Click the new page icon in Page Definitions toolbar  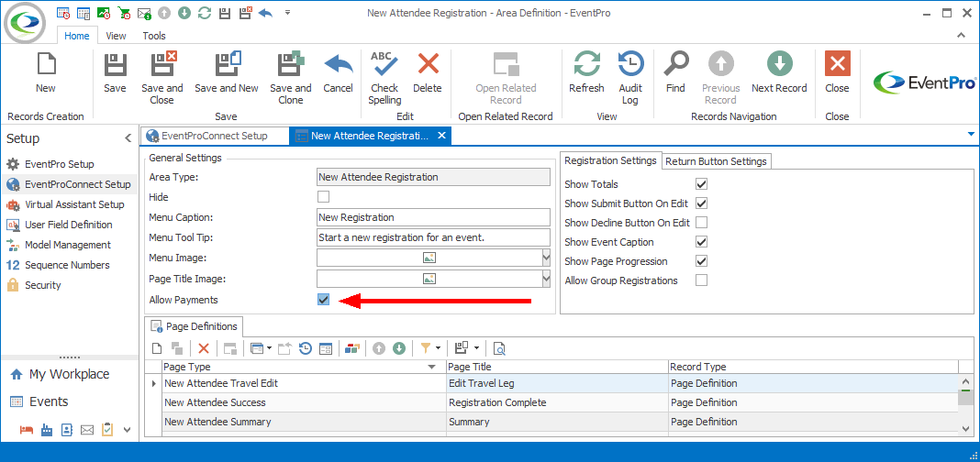tap(157, 348)
